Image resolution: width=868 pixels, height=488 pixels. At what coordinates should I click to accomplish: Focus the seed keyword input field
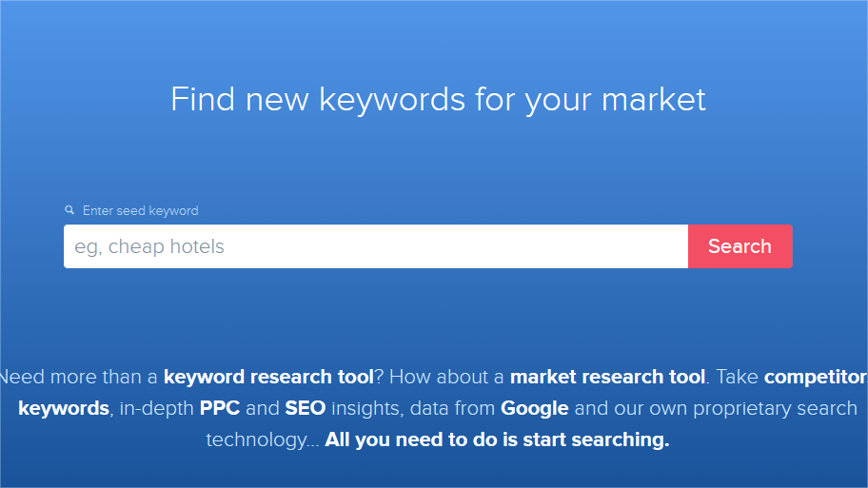click(375, 246)
